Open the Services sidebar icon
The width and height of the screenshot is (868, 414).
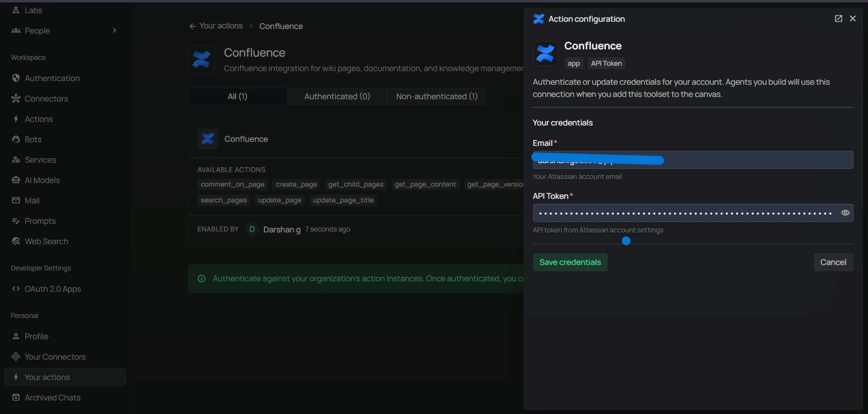[16, 159]
